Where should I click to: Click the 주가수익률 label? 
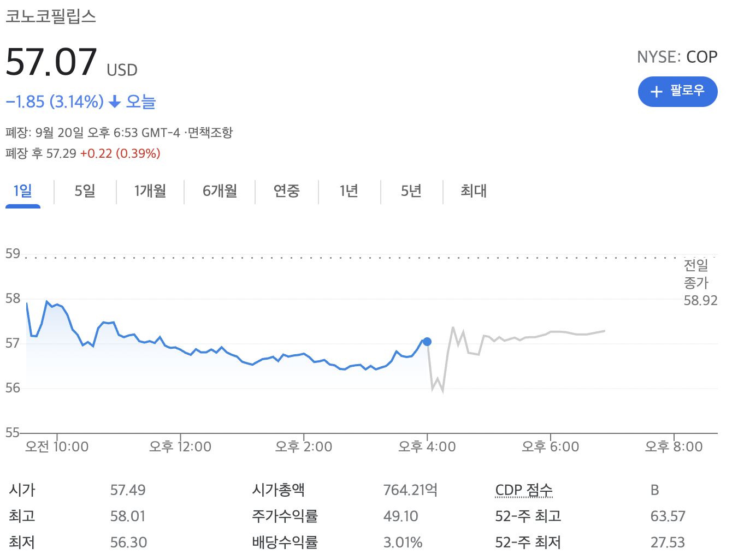[x=285, y=516]
